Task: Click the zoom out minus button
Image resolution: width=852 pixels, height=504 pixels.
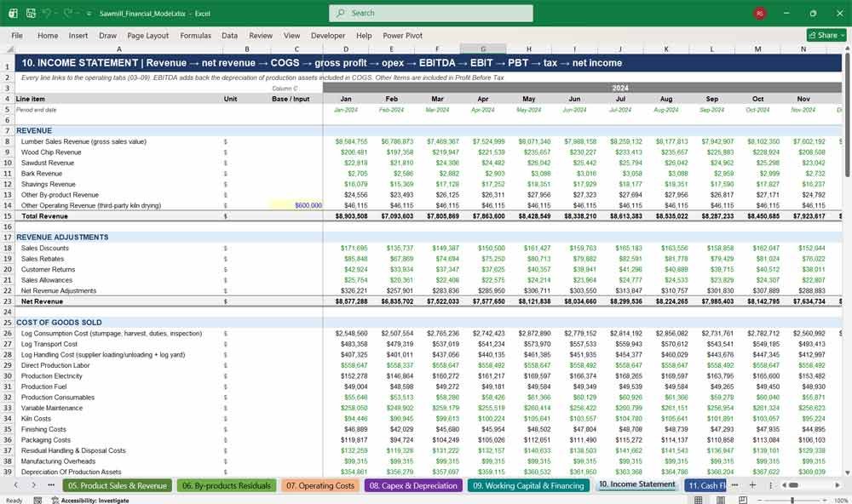Action: [x=760, y=501]
